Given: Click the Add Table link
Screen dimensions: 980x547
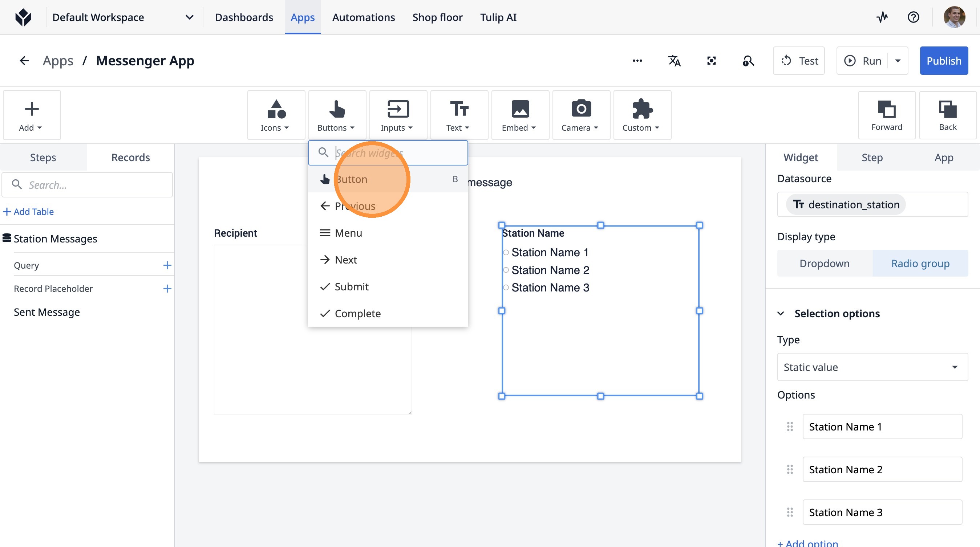Looking at the screenshot, I should (29, 212).
